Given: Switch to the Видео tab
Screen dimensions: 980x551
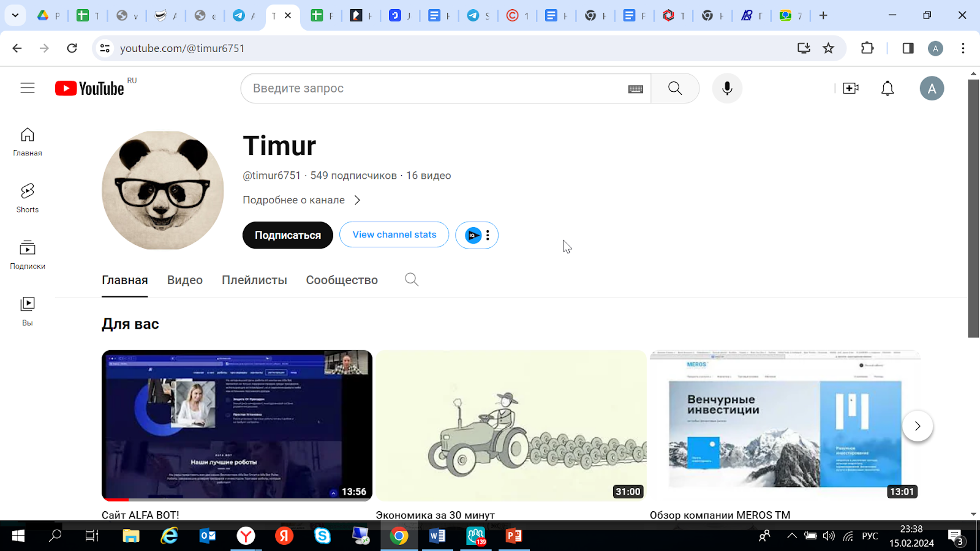Looking at the screenshot, I should pos(185,280).
